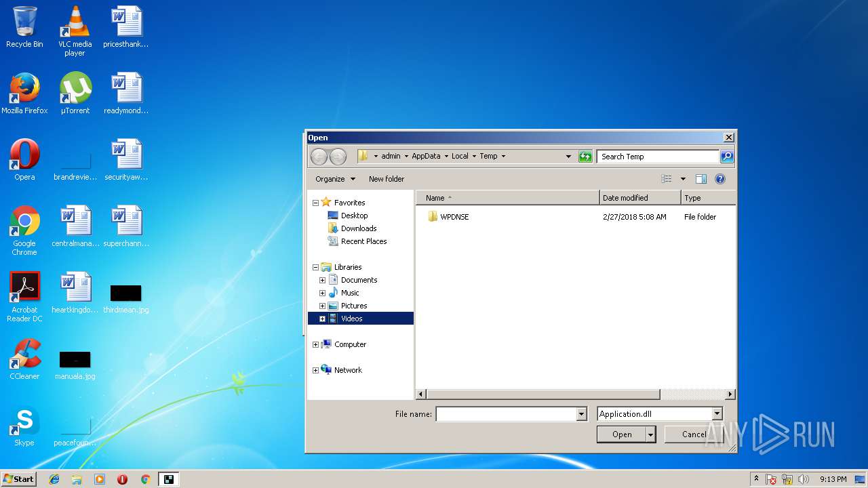Viewport: 868px width, 488px height.
Task: Click the Cancel button
Action: [x=694, y=434]
